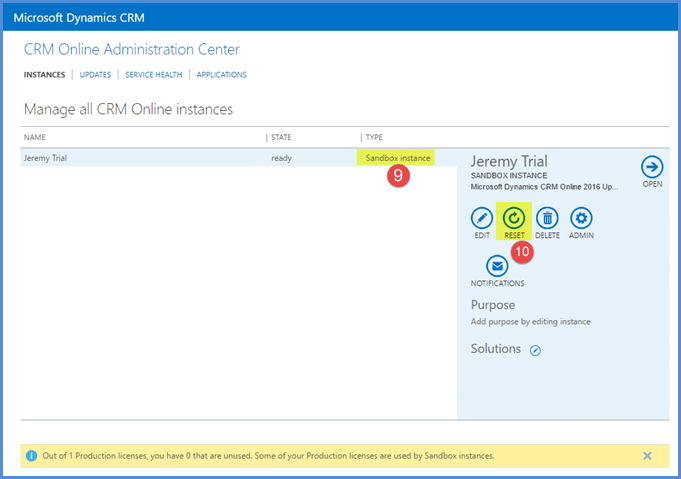Open the Notifications envelope icon

(x=497, y=265)
